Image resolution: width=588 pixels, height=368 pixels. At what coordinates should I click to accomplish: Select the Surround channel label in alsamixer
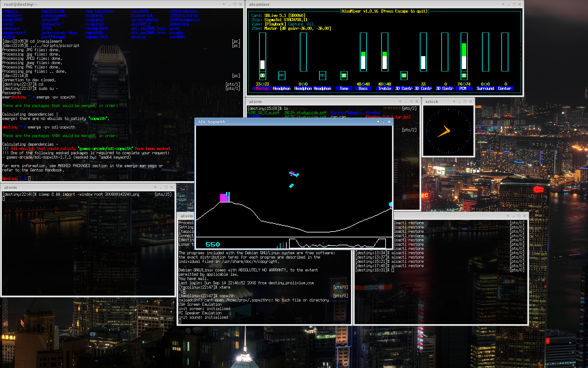pyautogui.click(x=485, y=88)
